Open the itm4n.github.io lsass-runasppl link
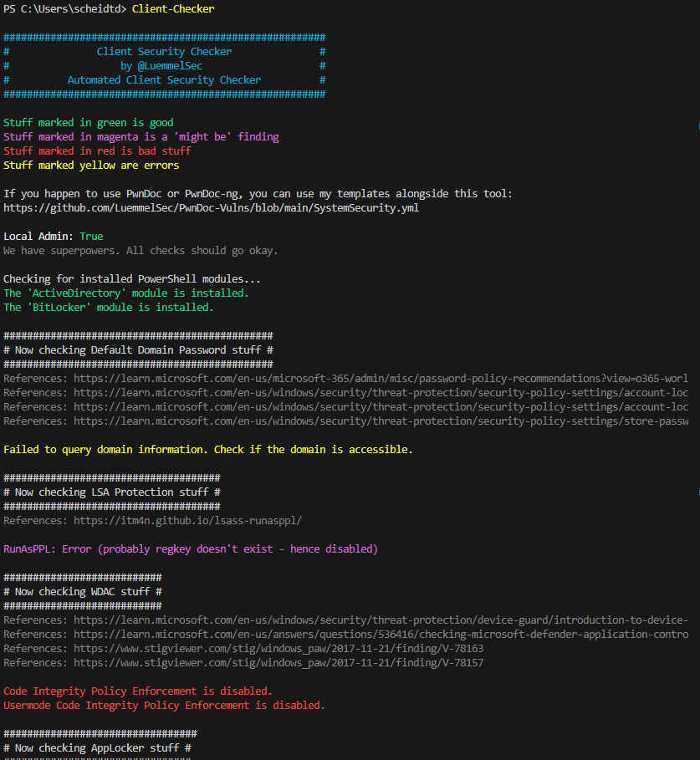This screenshot has height=760, width=700. tap(187, 521)
